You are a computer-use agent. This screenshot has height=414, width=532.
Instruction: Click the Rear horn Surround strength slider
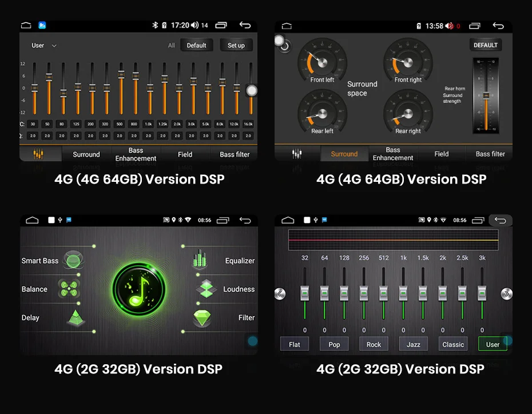point(486,95)
